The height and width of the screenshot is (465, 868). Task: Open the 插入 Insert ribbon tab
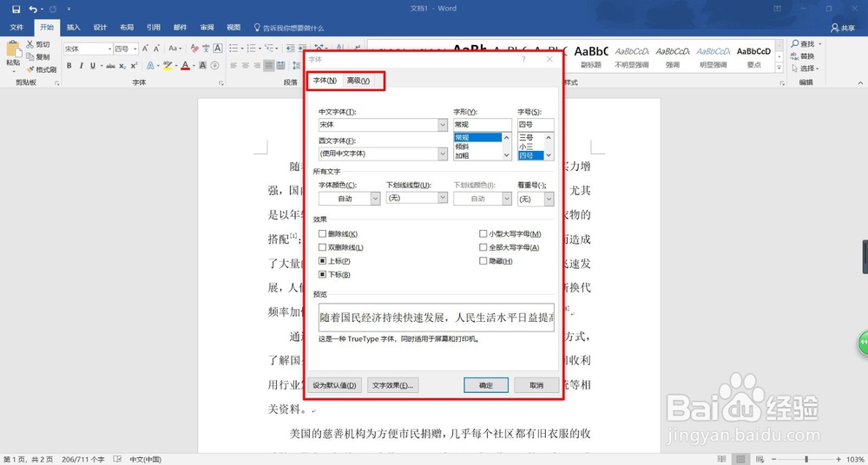click(x=73, y=28)
